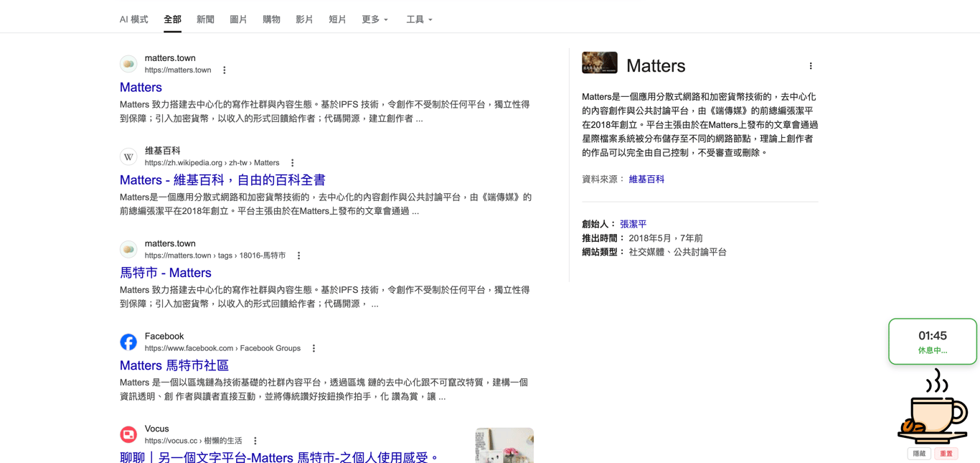Expand the 工具 dropdown
This screenshot has height=463, width=980.
coord(419,19)
